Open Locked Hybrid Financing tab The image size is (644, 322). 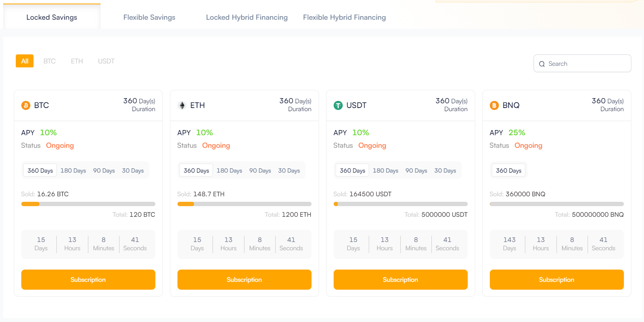tap(246, 17)
